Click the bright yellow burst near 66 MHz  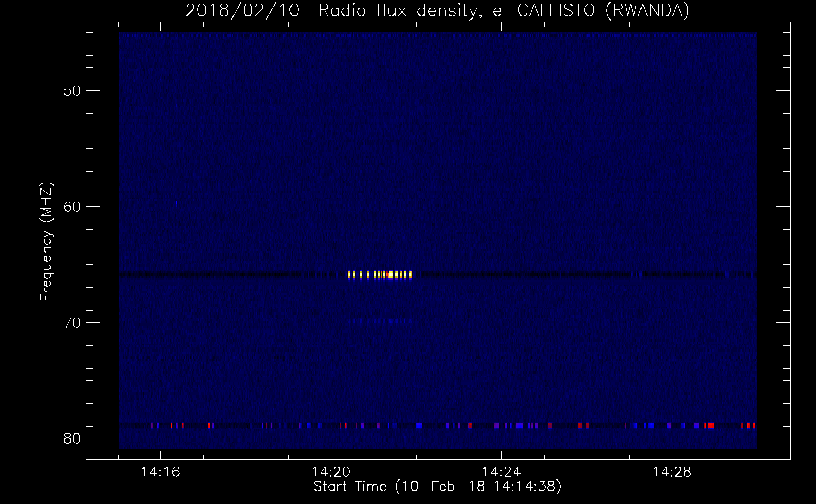[x=380, y=275]
